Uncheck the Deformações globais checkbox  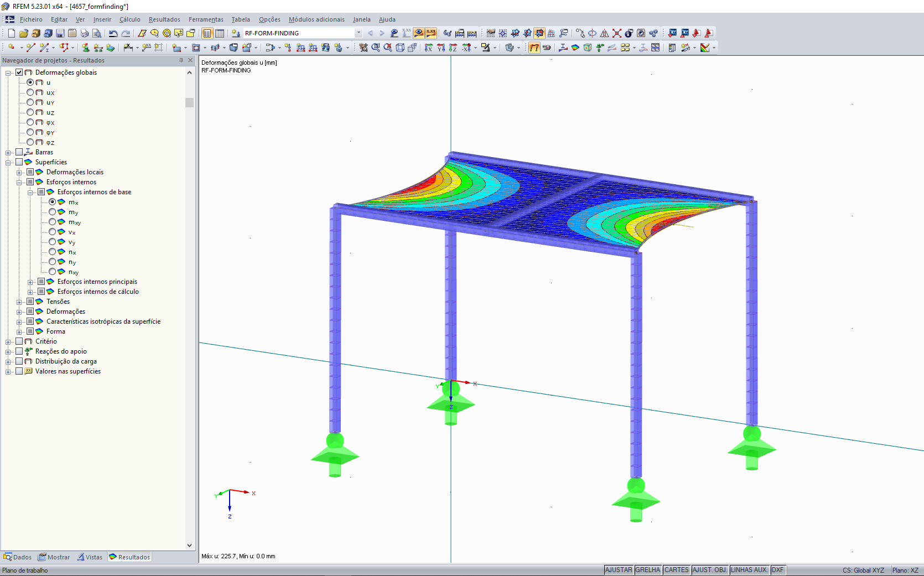[x=19, y=72]
